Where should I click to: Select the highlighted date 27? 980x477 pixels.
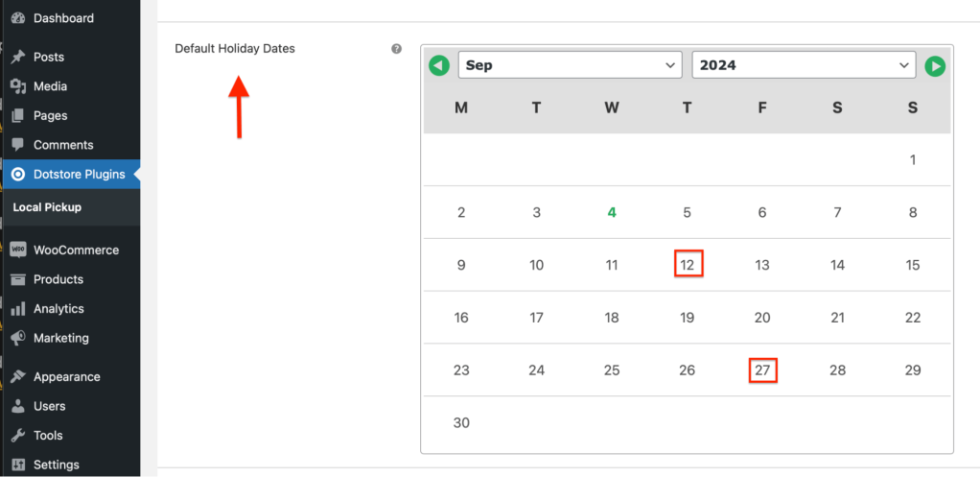762,370
